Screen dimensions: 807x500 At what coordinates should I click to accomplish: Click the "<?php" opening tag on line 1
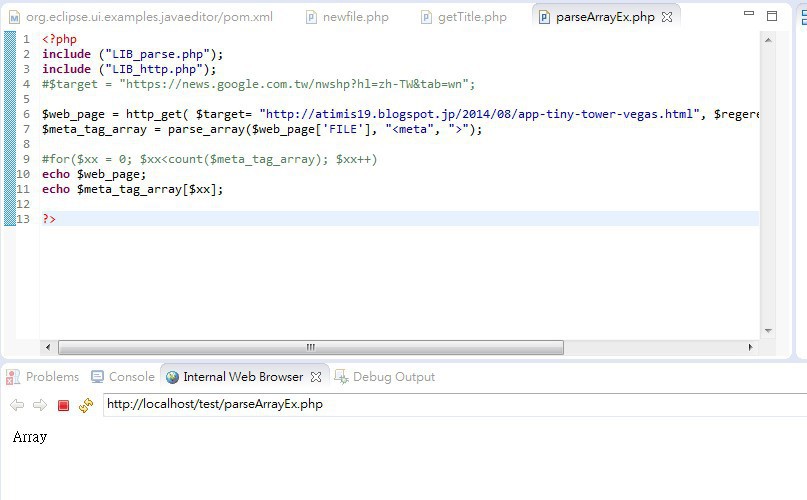[59, 39]
